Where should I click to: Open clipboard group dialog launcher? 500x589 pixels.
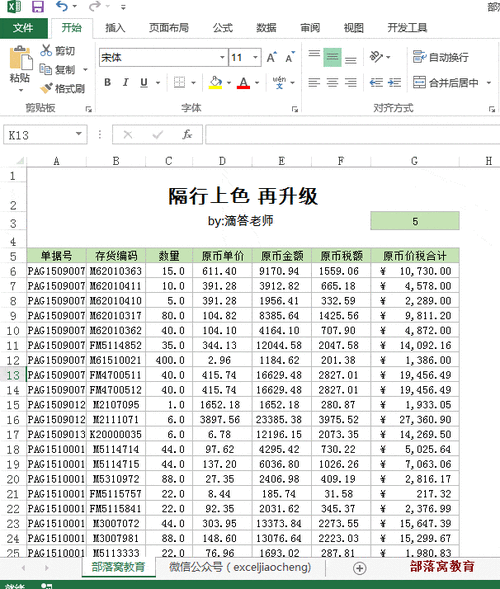(89, 109)
